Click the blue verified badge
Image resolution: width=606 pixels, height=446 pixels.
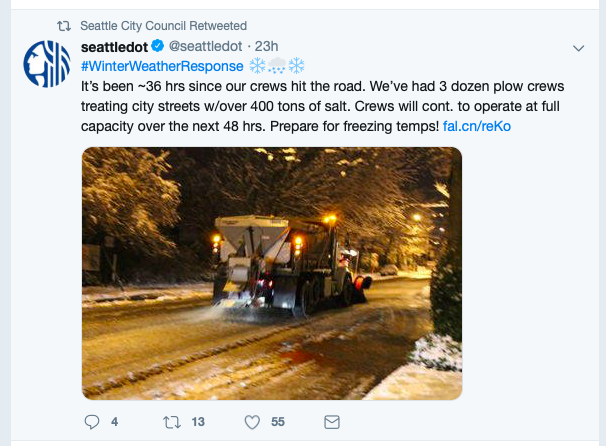158,47
